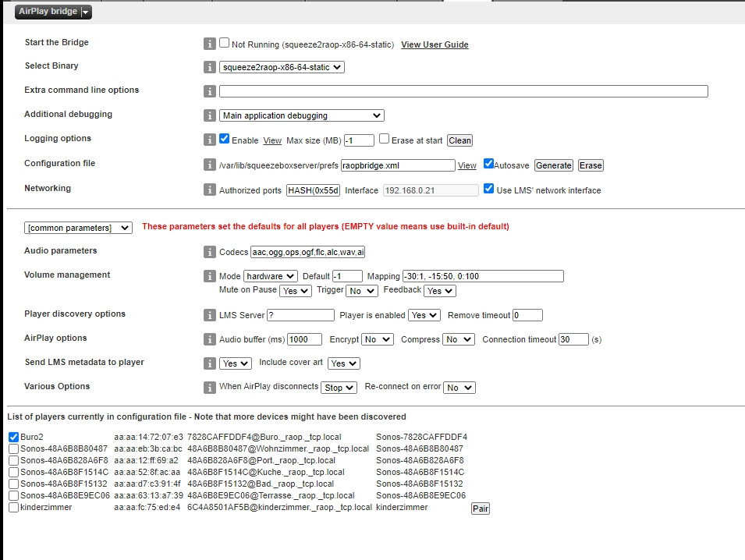The height and width of the screenshot is (560, 745).
Task: Click the Connection timeout field
Action: pos(573,339)
